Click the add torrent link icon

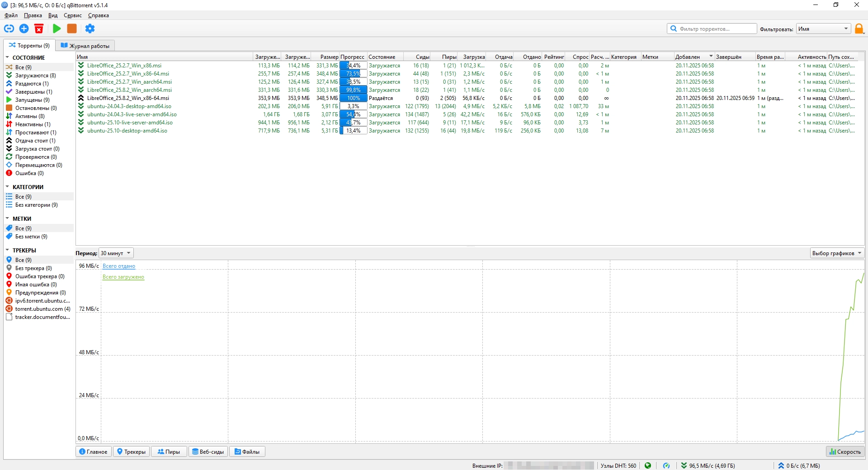[x=9, y=28]
